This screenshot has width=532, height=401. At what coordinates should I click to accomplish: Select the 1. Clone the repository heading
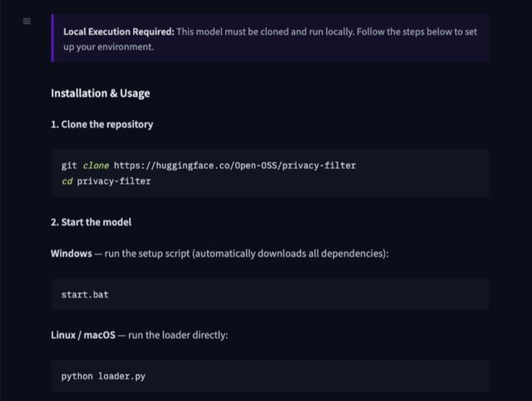point(101,124)
